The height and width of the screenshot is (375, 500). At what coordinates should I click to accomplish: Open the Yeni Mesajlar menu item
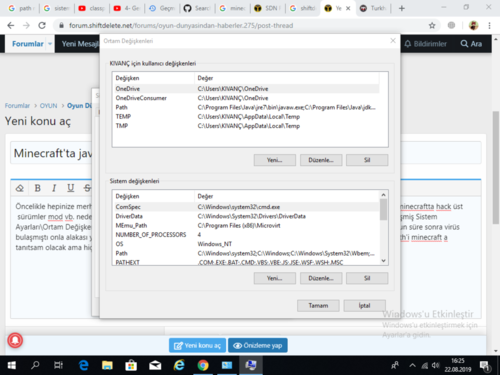80,44
